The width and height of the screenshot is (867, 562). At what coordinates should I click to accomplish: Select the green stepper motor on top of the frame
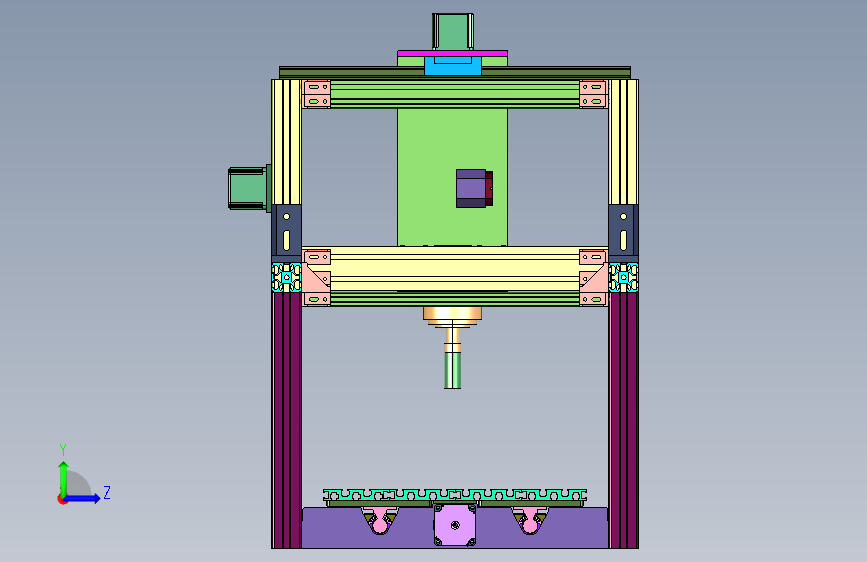point(453,32)
